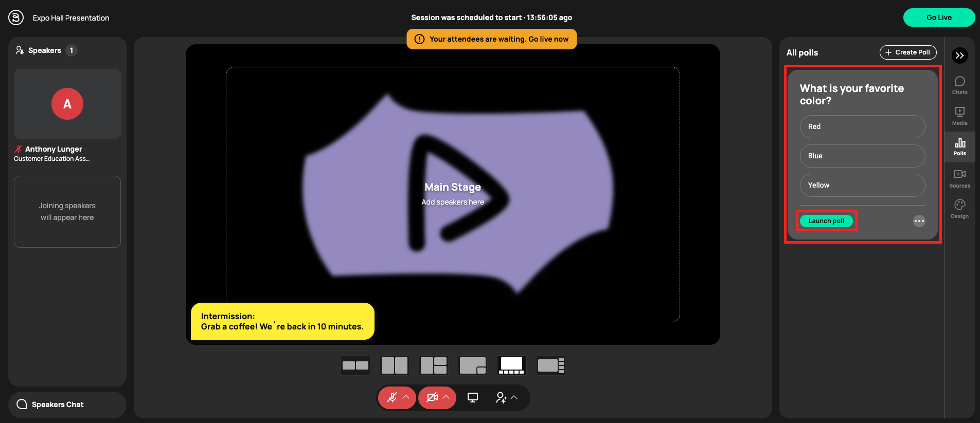Select the Red poll option
980x423 pixels.
(x=862, y=126)
